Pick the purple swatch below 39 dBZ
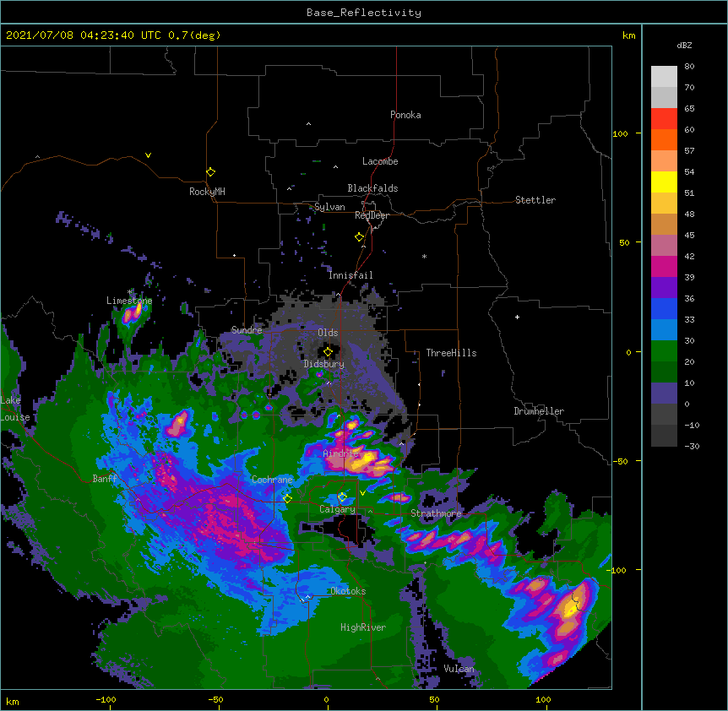This screenshot has height=711, width=728. [x=664, y=288]
